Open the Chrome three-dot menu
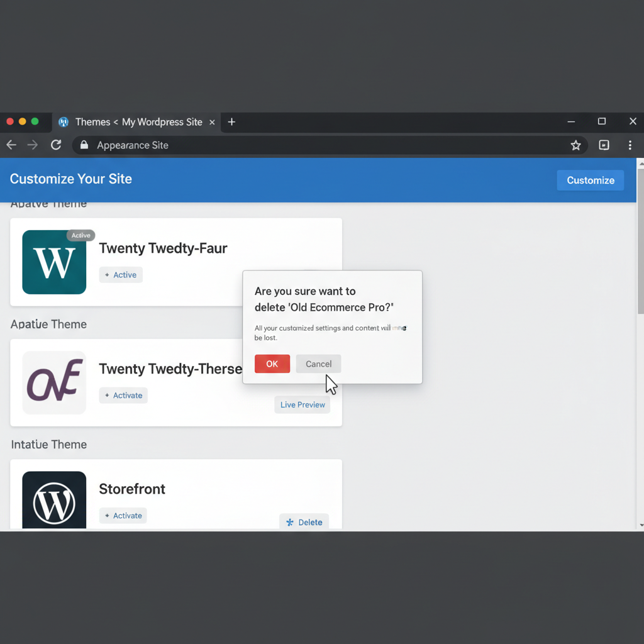 630,145
